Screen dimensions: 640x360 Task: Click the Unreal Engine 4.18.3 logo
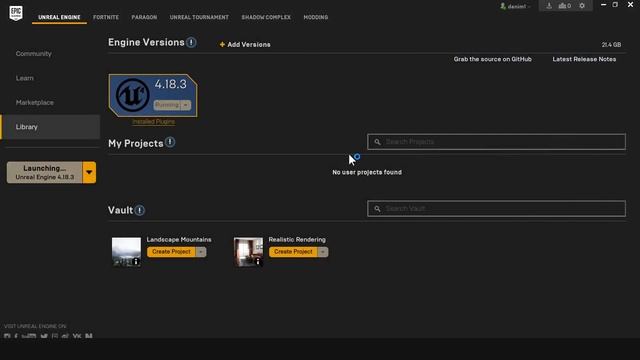tap(132, 95)
